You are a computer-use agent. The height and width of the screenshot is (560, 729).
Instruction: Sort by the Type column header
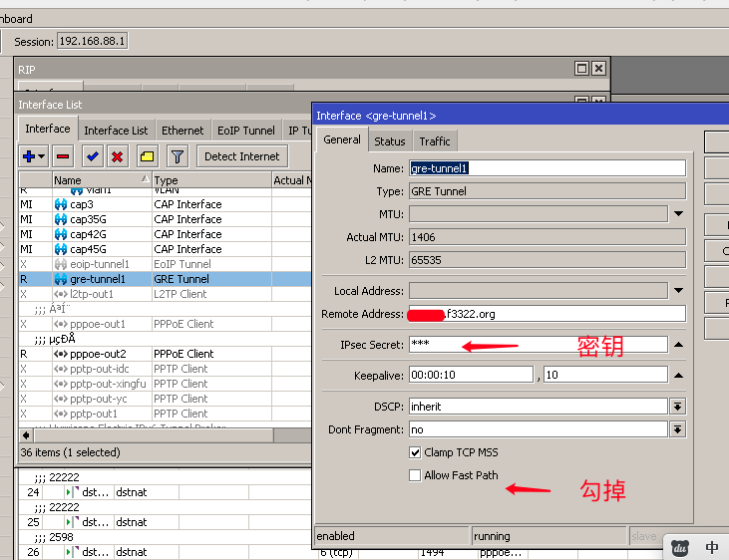tap(211, 179)
